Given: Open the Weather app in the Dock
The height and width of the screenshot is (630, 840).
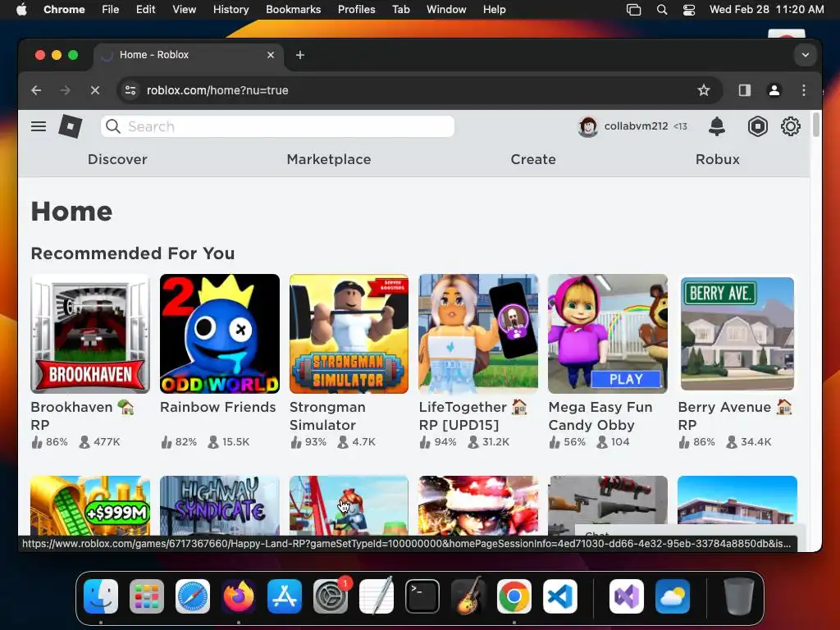Looking at the screenshot, I should click(673, 596).
